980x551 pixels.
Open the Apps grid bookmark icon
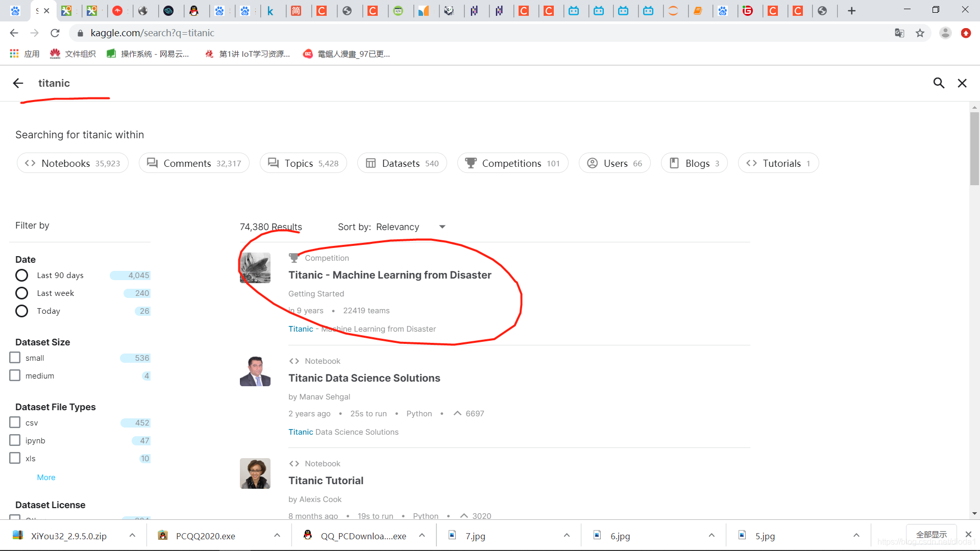(x=14, y=54)
